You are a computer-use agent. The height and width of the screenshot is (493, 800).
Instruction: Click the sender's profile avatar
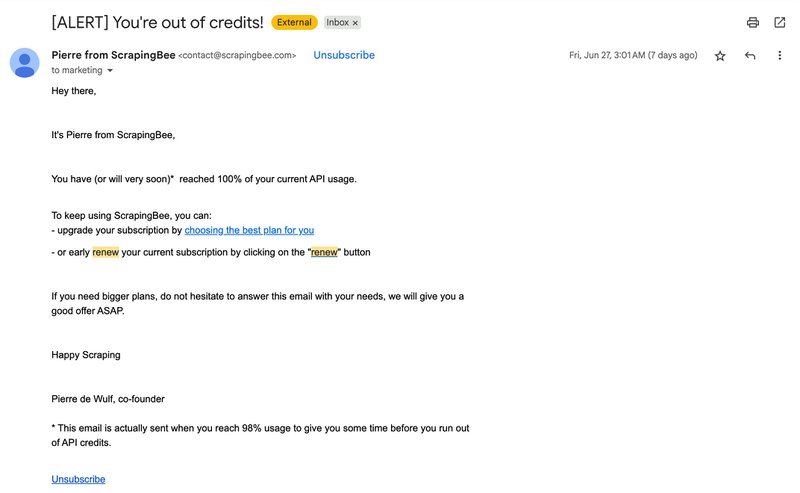click(x=25, y=63)
